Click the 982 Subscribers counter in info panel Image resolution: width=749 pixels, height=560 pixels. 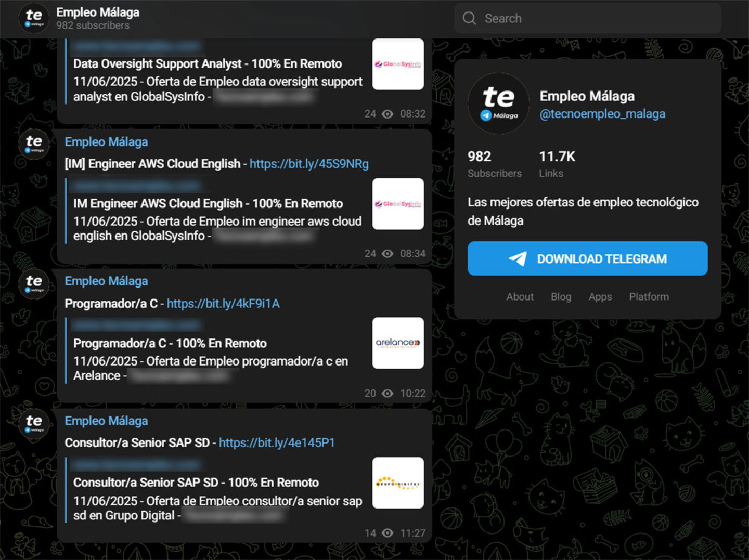coord(495,164)
